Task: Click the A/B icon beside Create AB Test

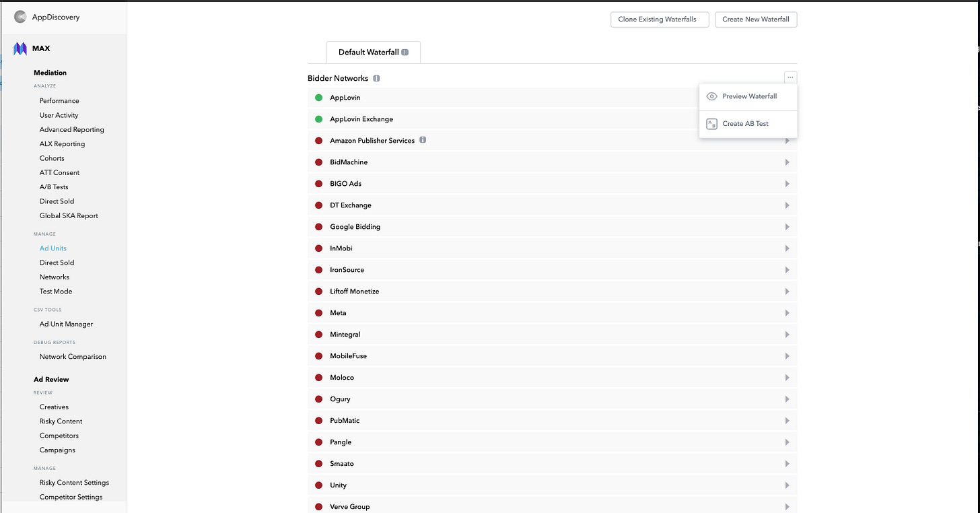Action: point(711,123)
